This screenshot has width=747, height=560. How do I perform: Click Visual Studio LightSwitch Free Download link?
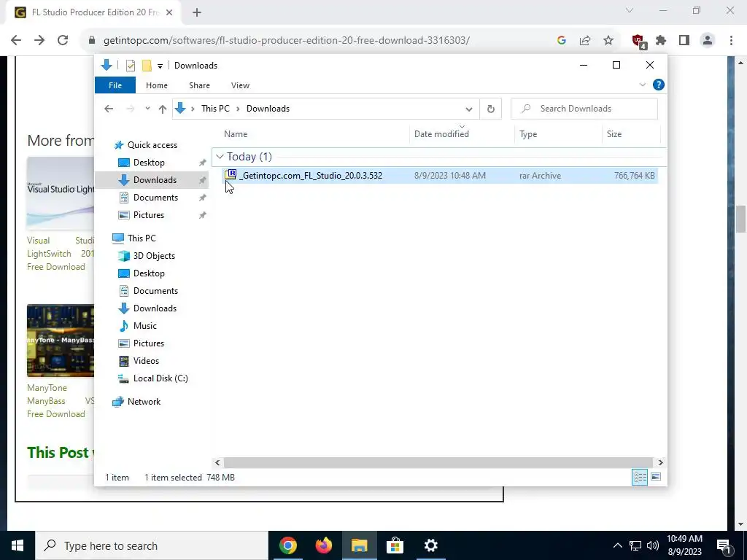(61, 254)
